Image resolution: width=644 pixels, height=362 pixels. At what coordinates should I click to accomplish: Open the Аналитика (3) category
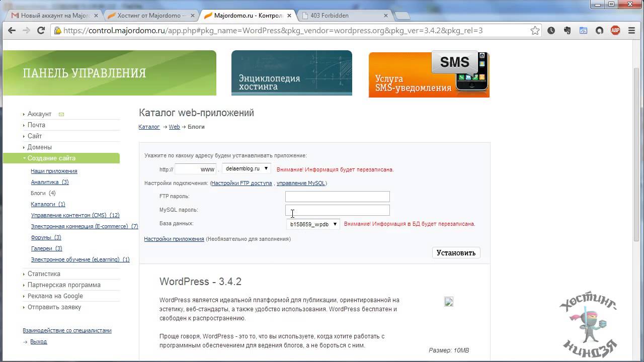(x=50, y=183)
